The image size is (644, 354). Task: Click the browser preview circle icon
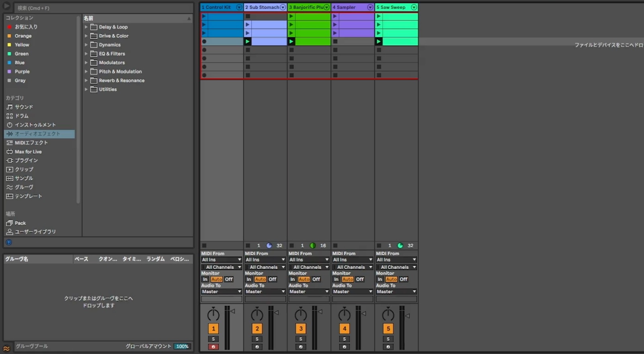click(9, 242)
